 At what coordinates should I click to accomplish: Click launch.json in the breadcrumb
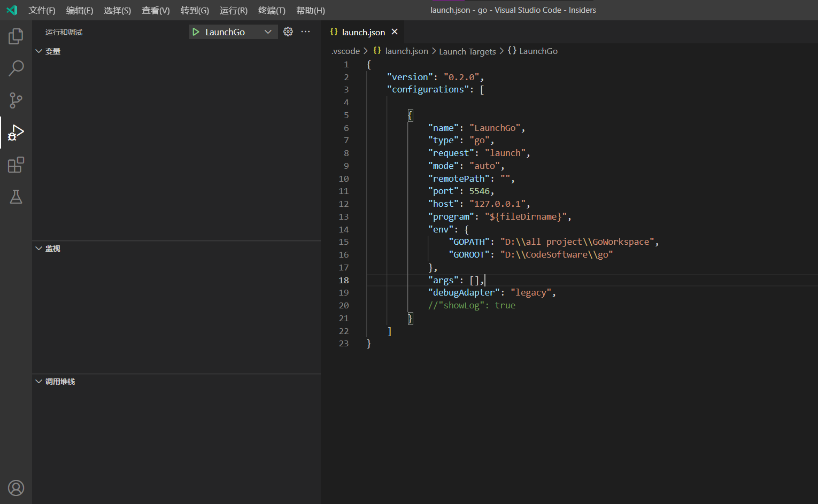pyautogui.click(x=406, y=51)
